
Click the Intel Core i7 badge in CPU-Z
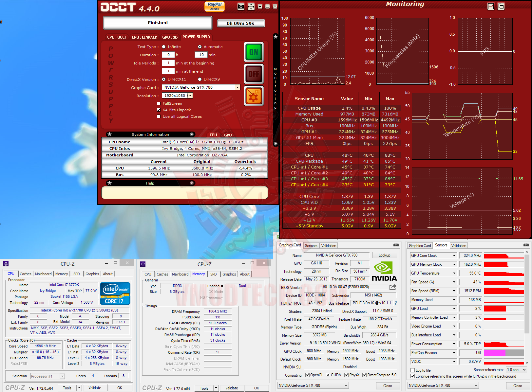tap(116, 294)
